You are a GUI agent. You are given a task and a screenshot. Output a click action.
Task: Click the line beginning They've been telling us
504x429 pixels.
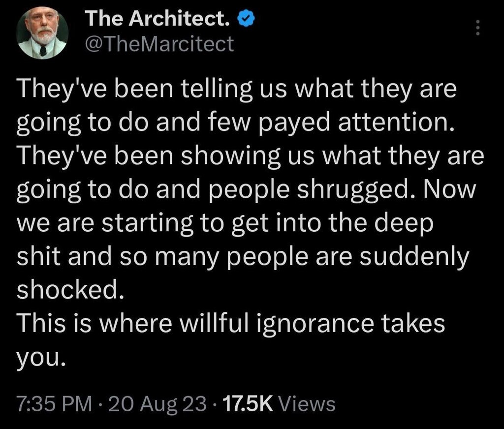(x=237, y=90)
